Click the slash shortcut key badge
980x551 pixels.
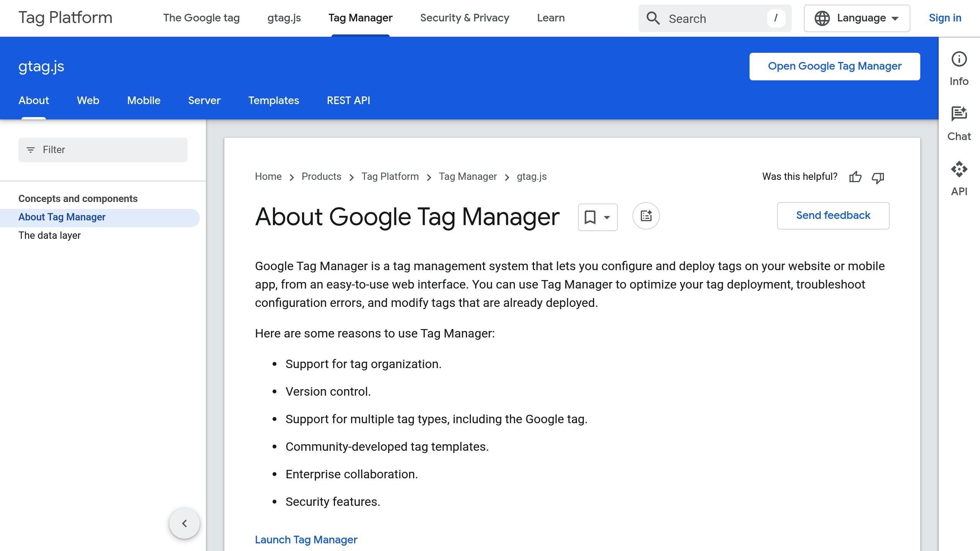(x=776, y=18)
